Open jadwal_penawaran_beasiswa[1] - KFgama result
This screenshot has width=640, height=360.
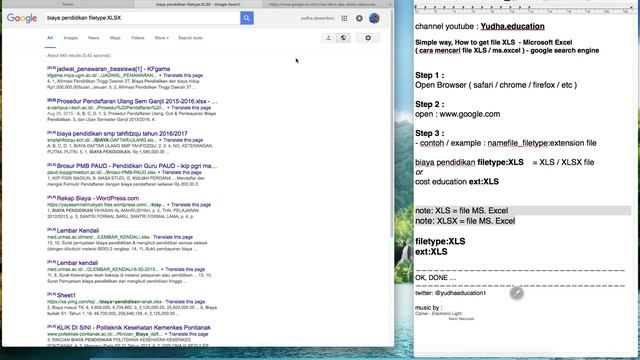[113, 69]
